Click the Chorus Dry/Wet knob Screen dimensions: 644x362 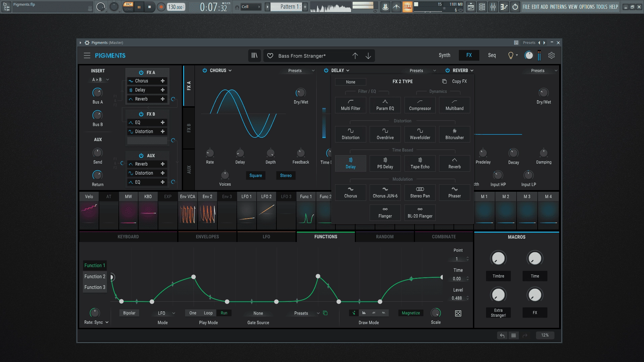301,93
